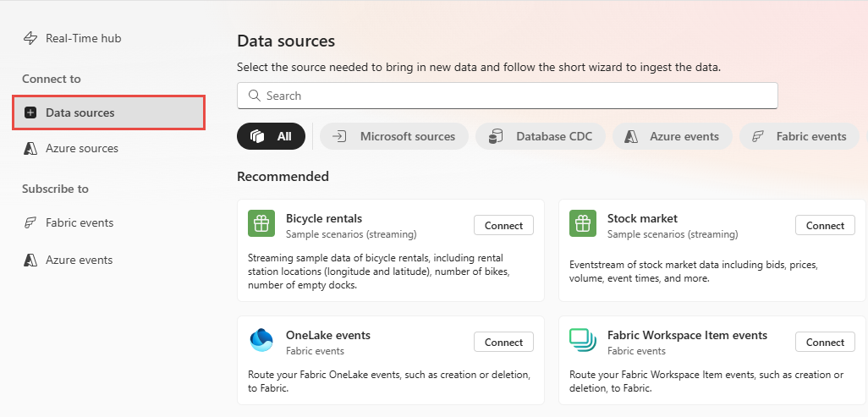The width and height of the screenshot is (868, 417).
Task: Click the Bicycle rentals gift icon
Action: coord(261,224)
